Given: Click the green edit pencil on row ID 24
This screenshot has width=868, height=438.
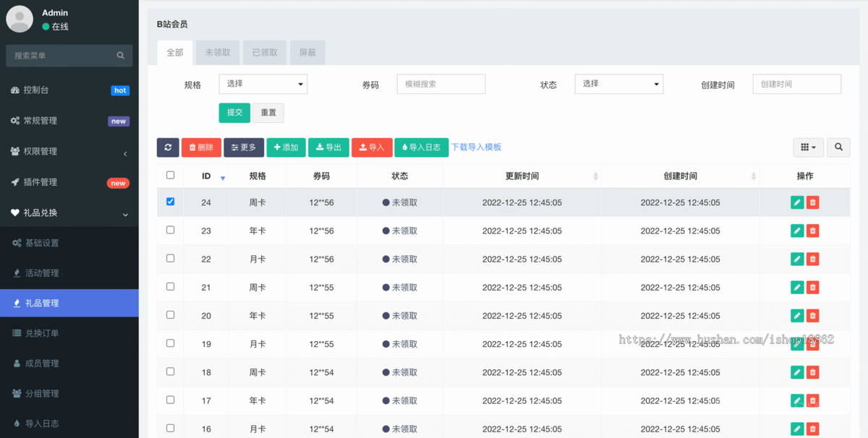Looking at the screenshot, I should (796, 202).
